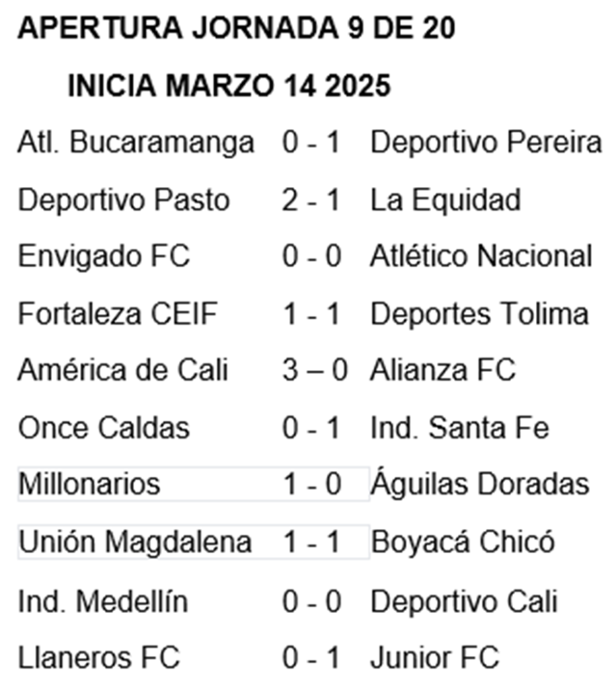Click the Deportivo Pereira team name

point(486,143)
